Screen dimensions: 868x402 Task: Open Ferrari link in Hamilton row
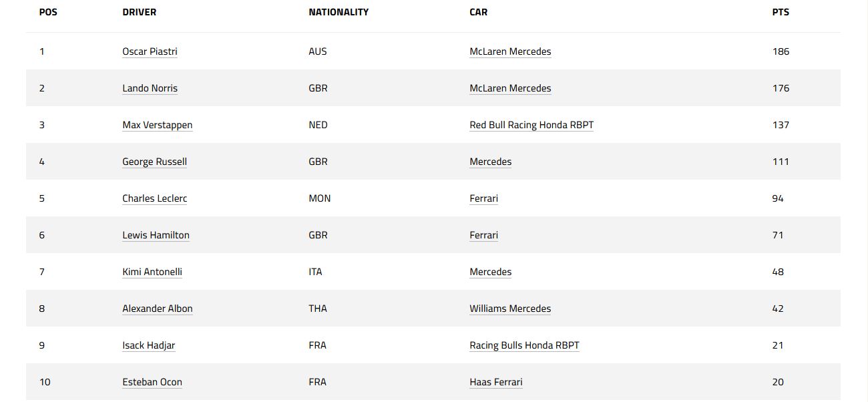coord(483,235)
